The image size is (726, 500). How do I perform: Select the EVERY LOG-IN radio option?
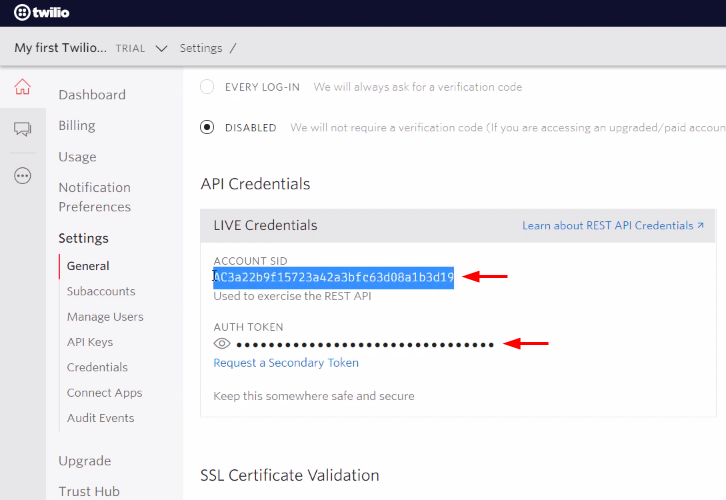tap(207, 87)
